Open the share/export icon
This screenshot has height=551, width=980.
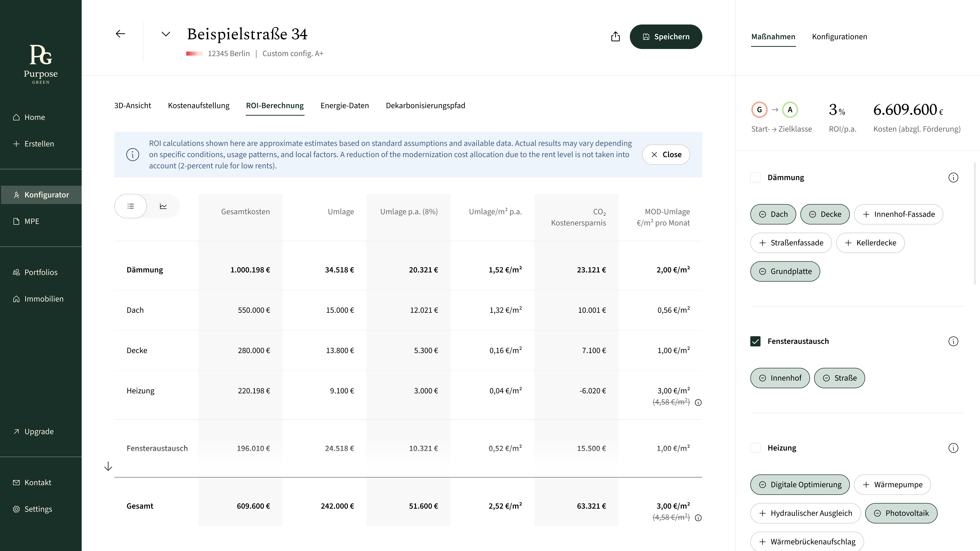[x=616, y=36]
